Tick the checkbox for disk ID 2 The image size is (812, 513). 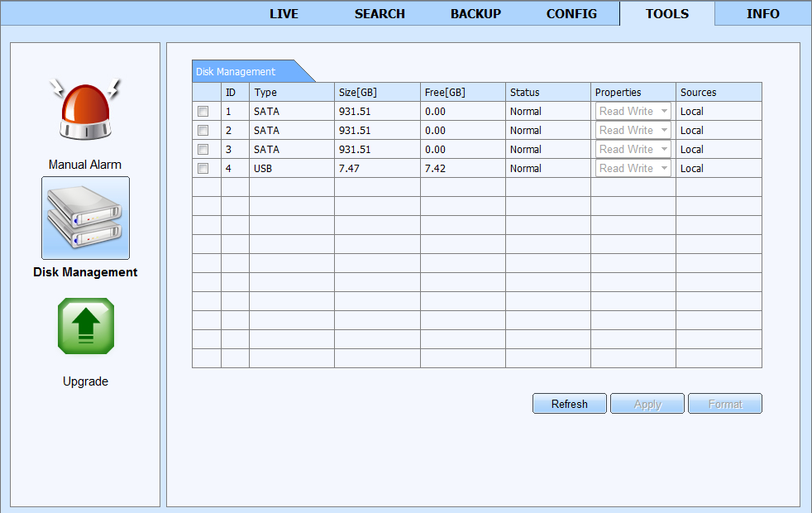pyautogui.click(x=203, y=131)
